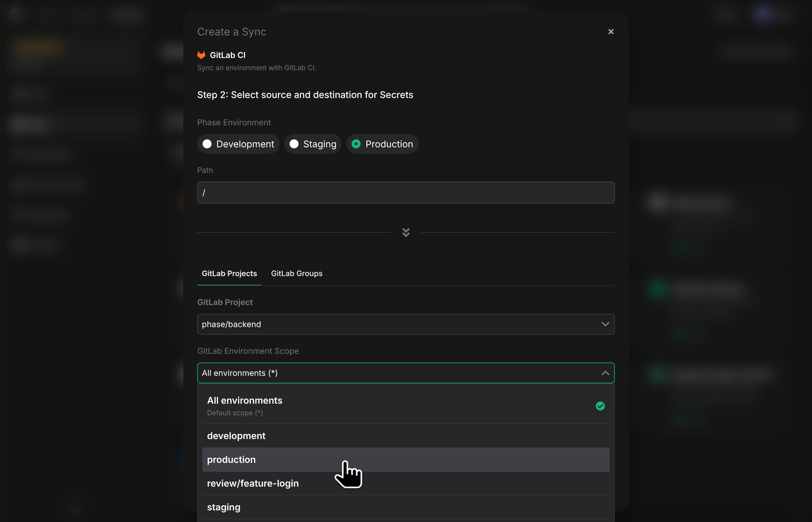Close the Create a Sync dialog
Screen dimensions: 812x522
611,32
